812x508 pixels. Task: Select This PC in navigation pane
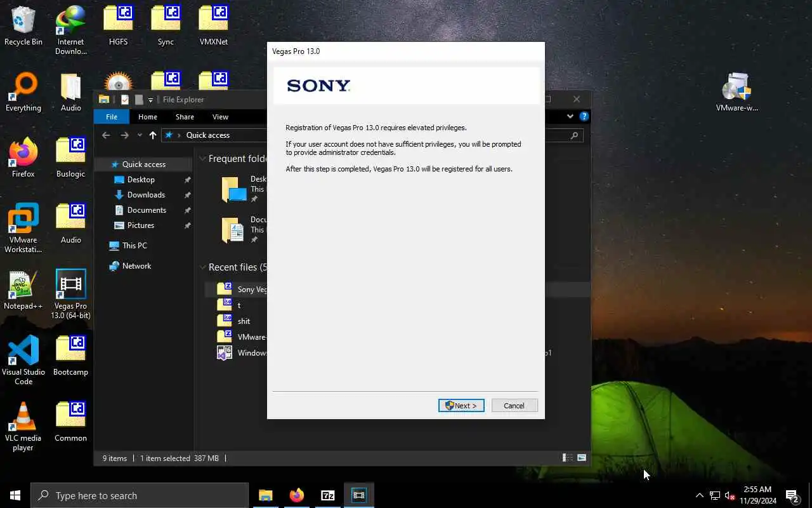(134, 246)
